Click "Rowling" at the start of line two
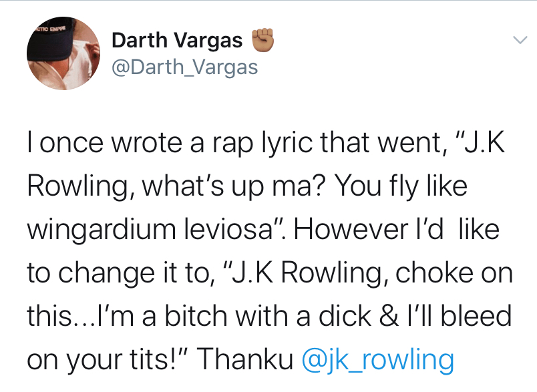537x392 pixels. click(73, 187)
